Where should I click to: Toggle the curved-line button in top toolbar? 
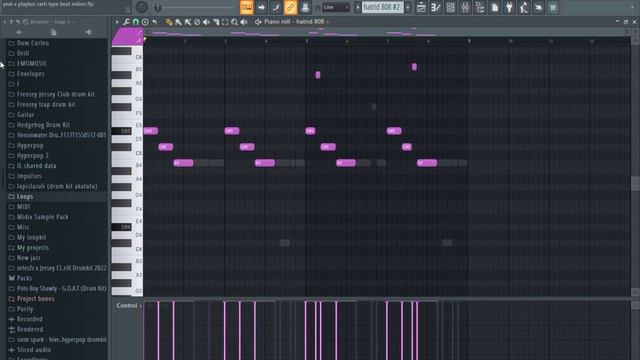point(276,7)
